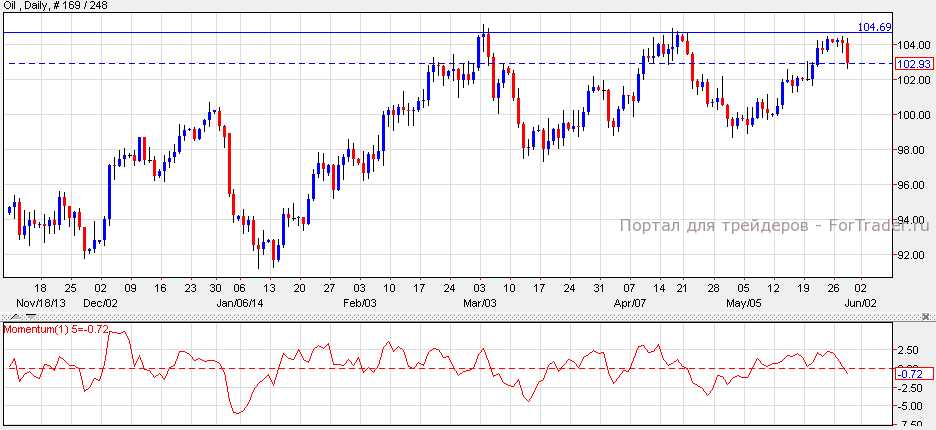Image resolution: width=936 pixels, height=430 pixels.
Task: Click the chart title 'Oil, Daily'
Action: point(30,6)
